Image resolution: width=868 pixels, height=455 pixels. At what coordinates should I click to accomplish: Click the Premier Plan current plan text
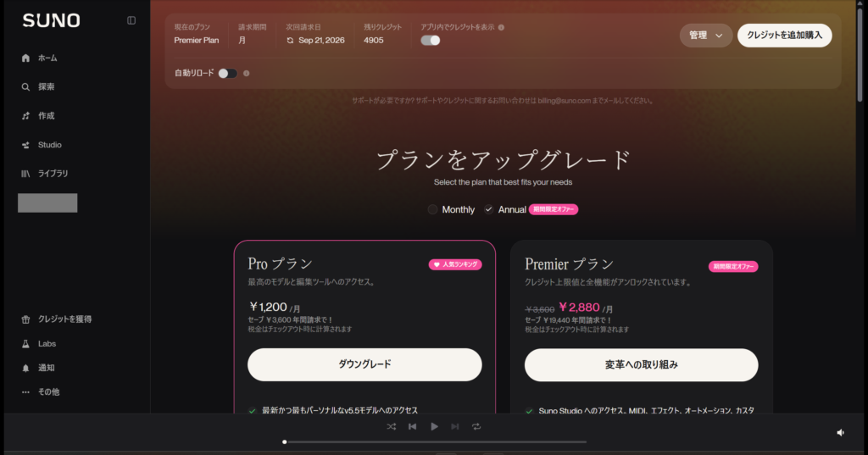click(197, 41)
